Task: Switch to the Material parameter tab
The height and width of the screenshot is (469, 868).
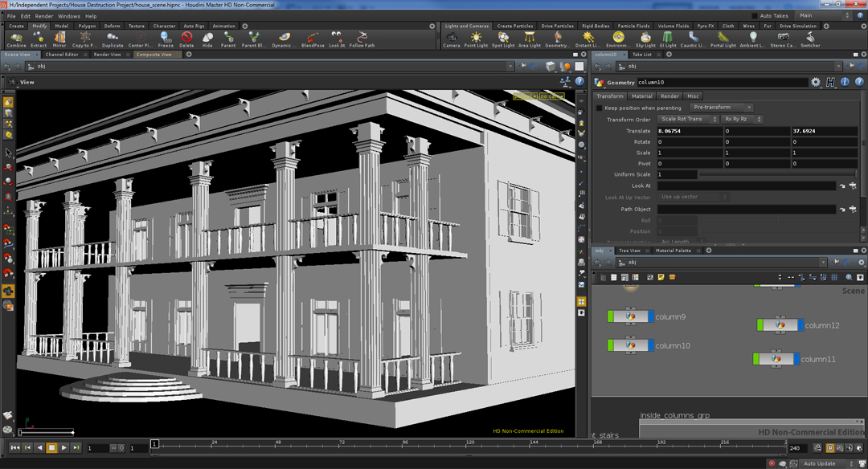Action: click(641, 96)
